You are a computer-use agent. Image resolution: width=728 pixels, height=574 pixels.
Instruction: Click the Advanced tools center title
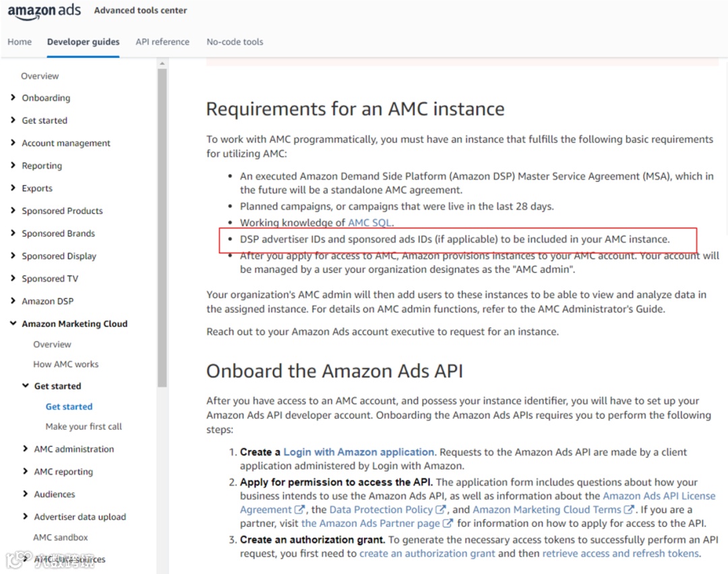[x=140, y=10]
